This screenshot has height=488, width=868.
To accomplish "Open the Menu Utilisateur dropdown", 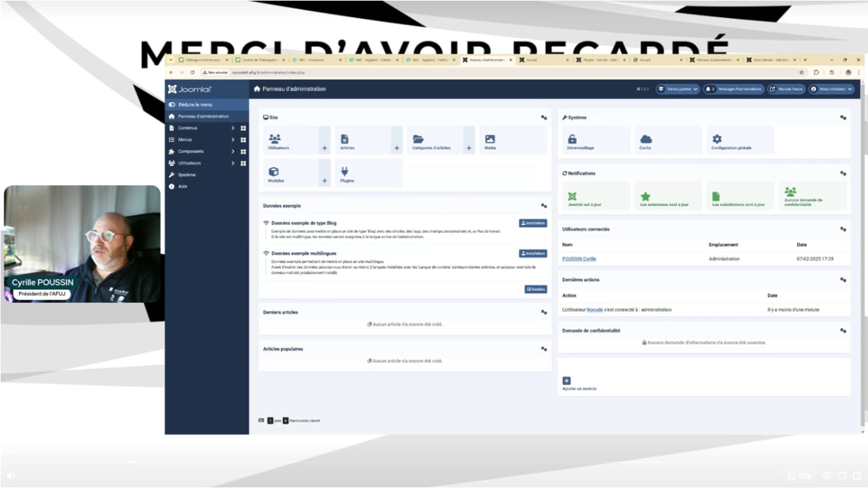I will [x=831, y=89].
